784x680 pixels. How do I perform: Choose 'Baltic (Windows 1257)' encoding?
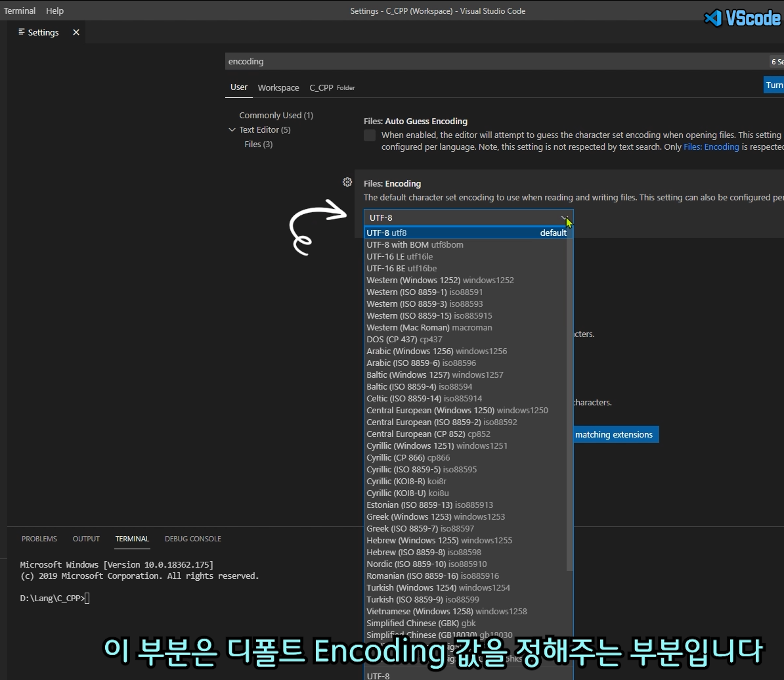tap(466, 374)
